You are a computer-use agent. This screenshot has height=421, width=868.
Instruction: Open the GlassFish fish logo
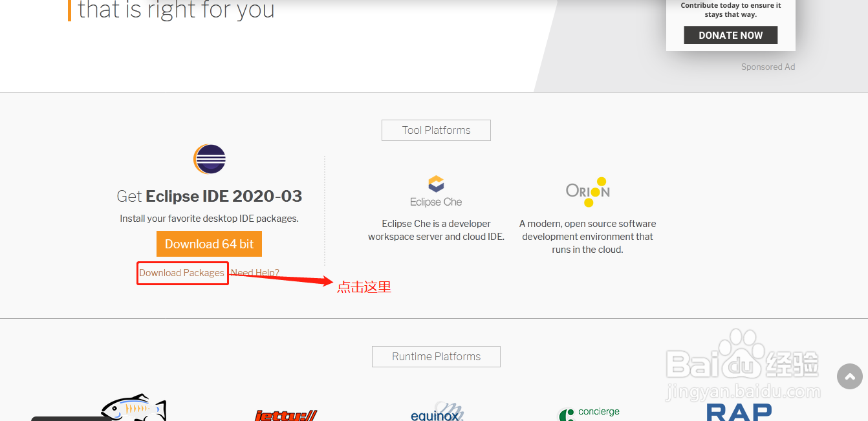click(x=134, y=407)
